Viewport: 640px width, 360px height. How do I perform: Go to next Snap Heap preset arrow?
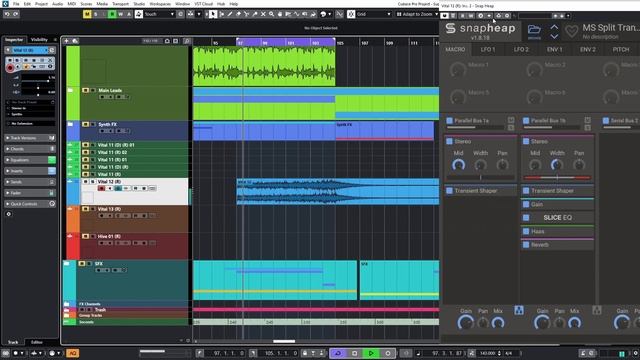(x=554, y=36)
